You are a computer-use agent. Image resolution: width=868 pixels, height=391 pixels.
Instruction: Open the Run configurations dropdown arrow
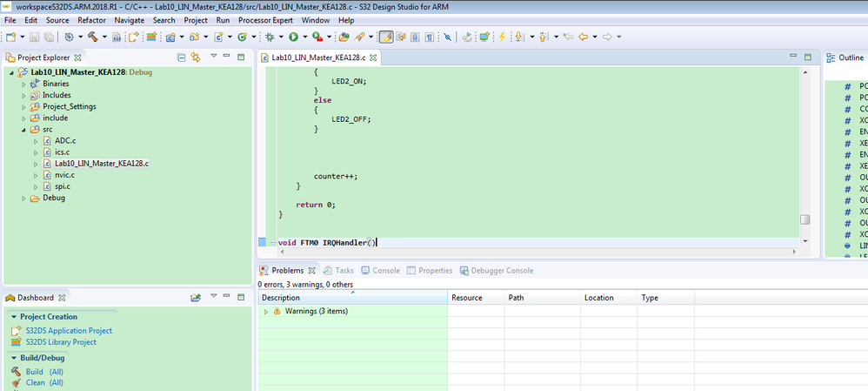click(x=304, y=37)
